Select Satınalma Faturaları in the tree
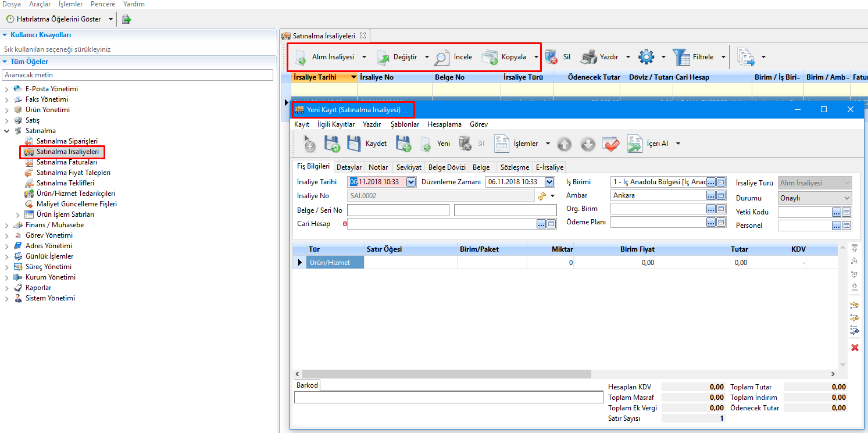 pos(66,162)
